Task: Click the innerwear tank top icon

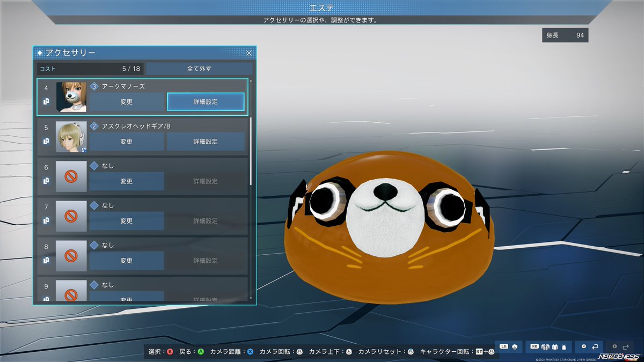Action: coord(564,346)
